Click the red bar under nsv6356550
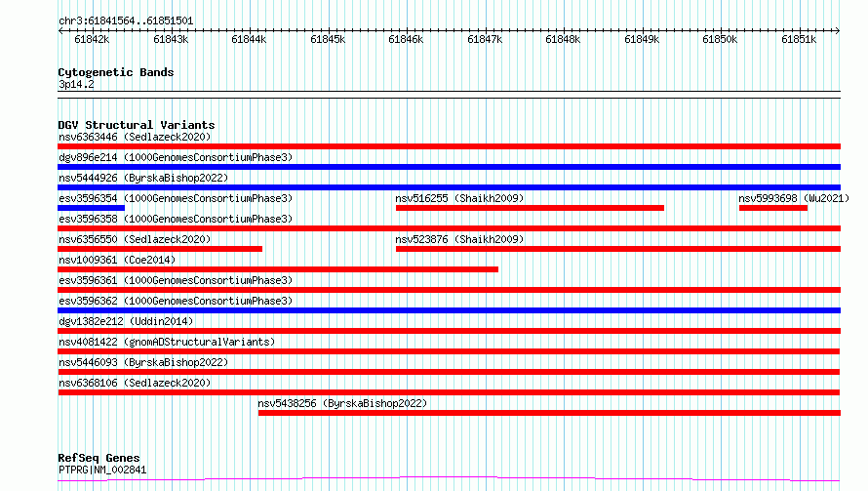 tap(160, 249)
